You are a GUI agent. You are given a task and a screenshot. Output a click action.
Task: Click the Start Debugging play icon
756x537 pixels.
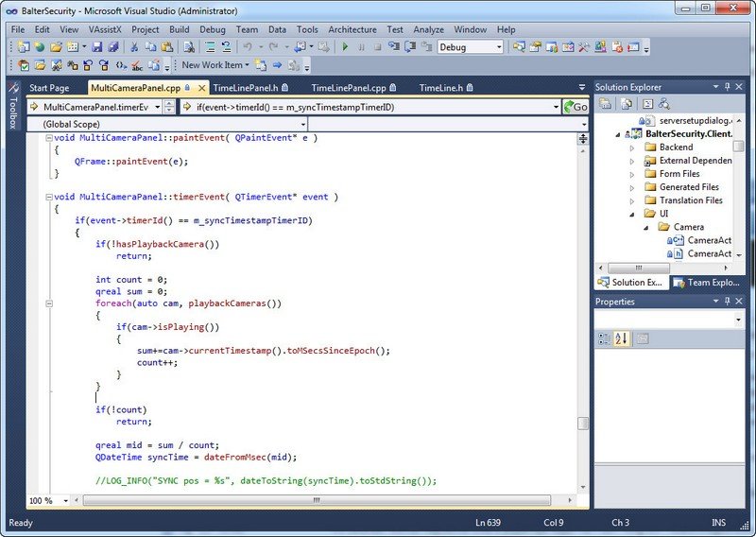[x=345, y=46]
